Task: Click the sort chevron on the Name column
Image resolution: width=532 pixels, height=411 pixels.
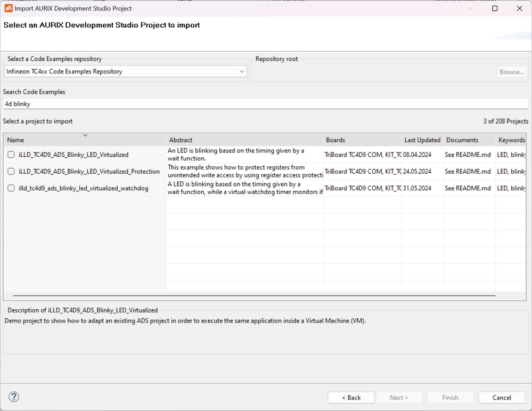Action: point(85,136)
